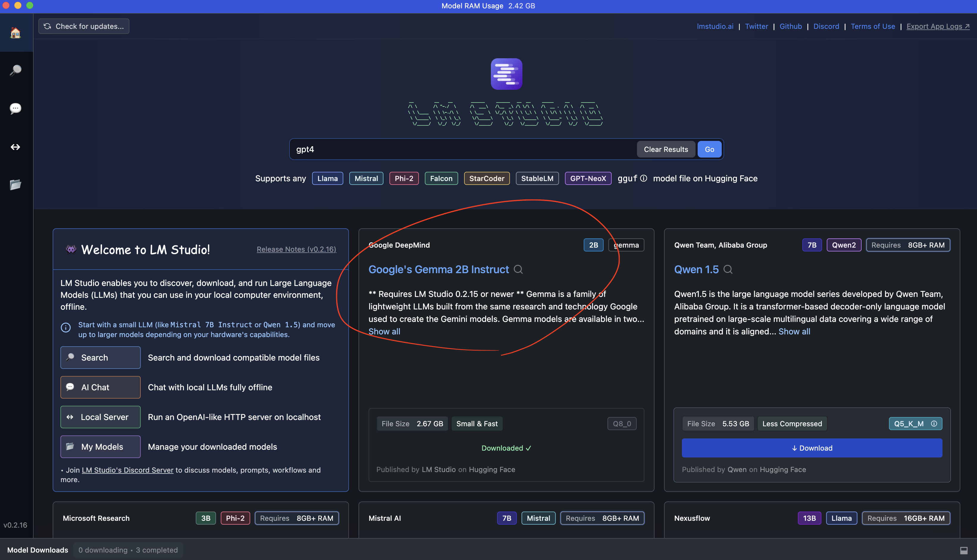Expand Gemma description with Show all

(384, 331)
